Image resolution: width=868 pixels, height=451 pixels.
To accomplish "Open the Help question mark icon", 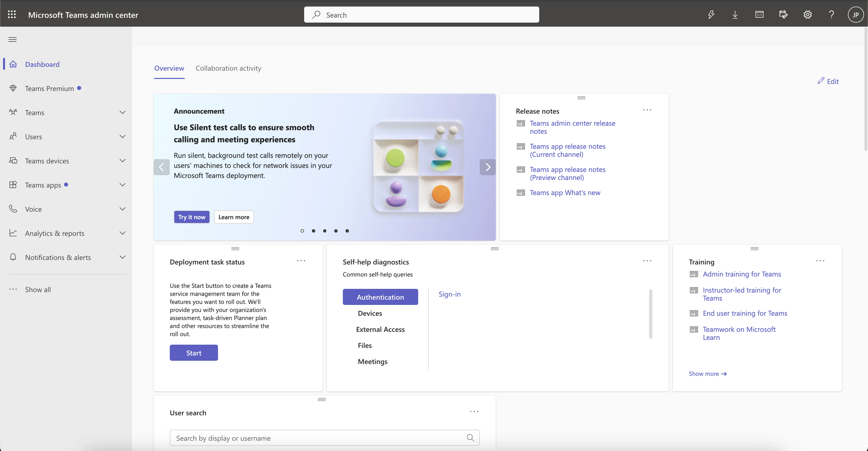I will [832, 15].
